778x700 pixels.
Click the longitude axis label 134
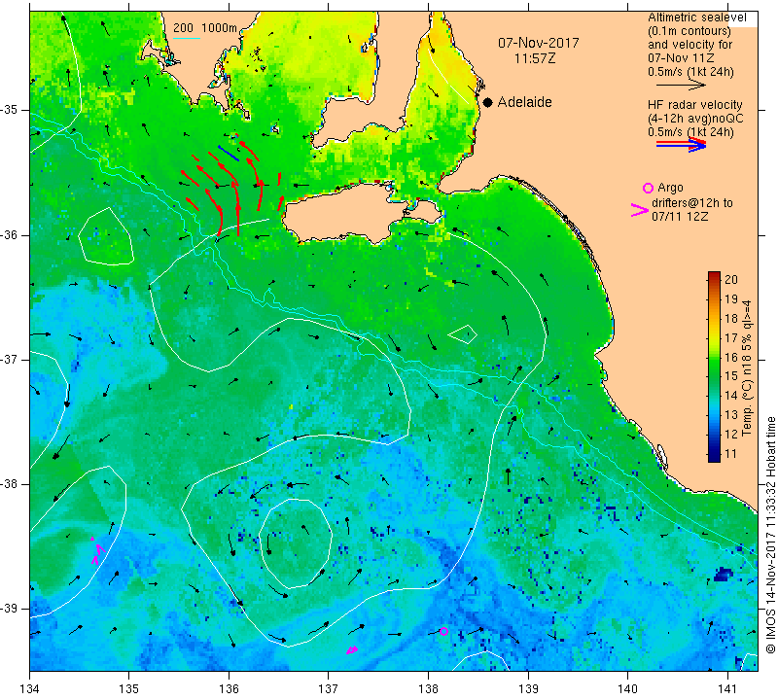30,688
